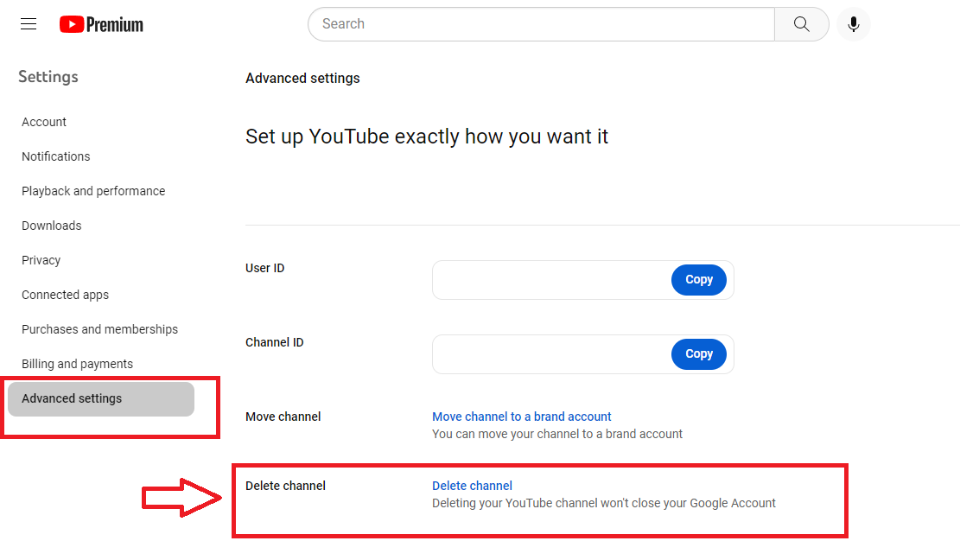Image resolution: width=960 pixels, height=560 pixels.
Task: Select the Advanced settings section
Action: tap(71, 398)
